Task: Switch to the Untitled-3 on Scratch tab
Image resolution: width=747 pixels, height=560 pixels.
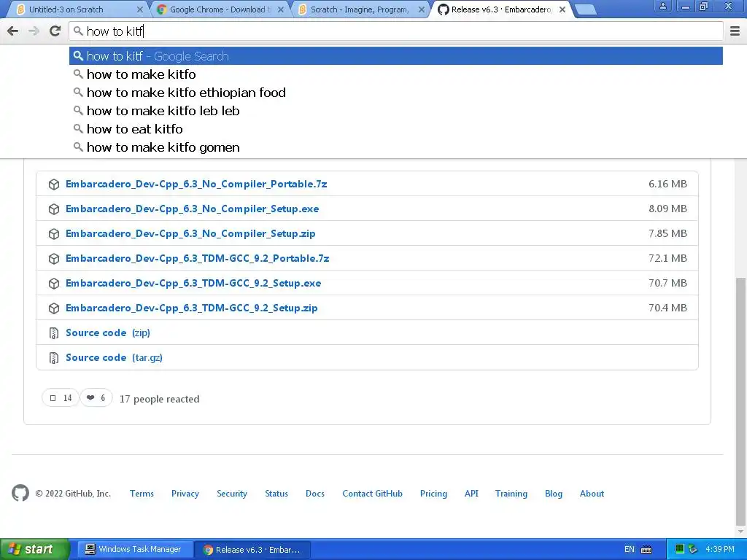Action: [x=79, y=9]
